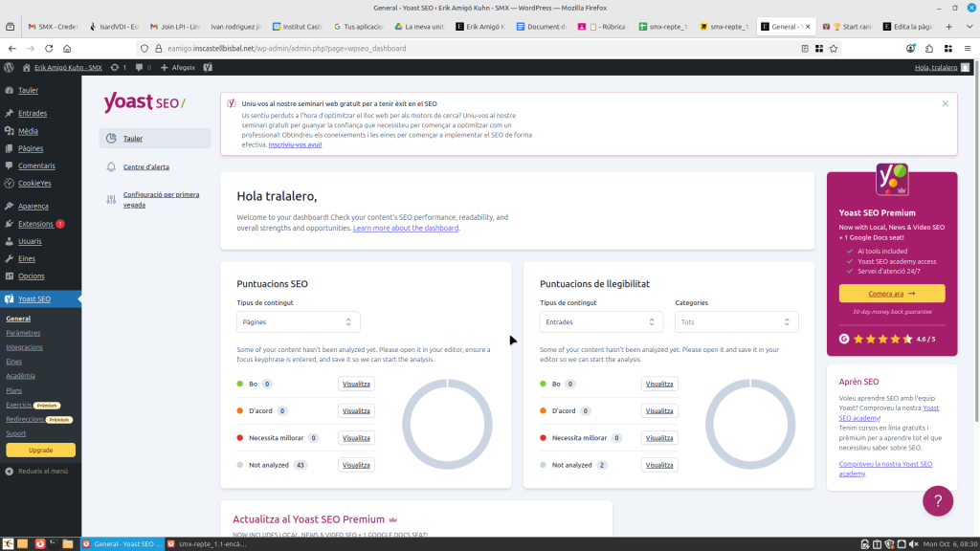Open the Centre d'alerta bell icon
The height and width of the screenshot is (551, 980).
pyautogui.click(x=112, y=166)
